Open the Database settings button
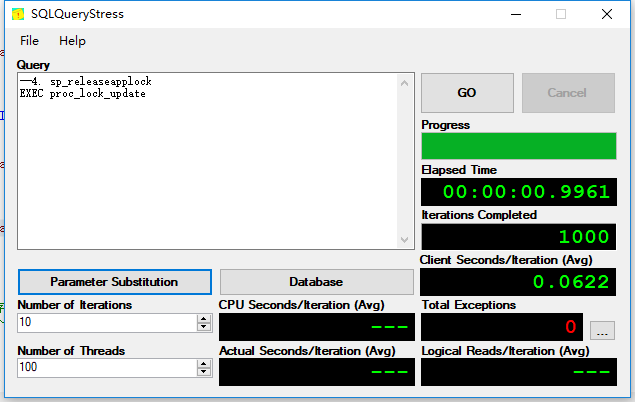This screenshot has height=402, width=635. pyautogui.click(x=317, y=282)
